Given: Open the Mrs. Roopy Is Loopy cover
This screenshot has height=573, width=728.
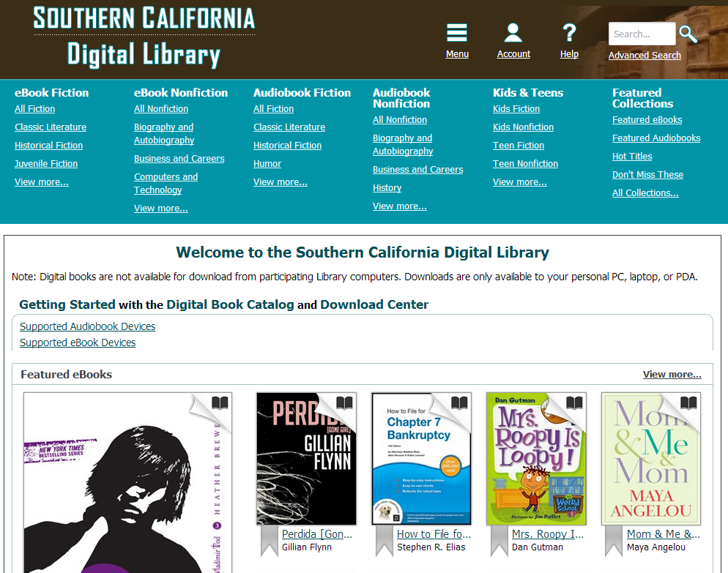Looking at the screenshot, I should pyautogui.click(x=536, y=459).
